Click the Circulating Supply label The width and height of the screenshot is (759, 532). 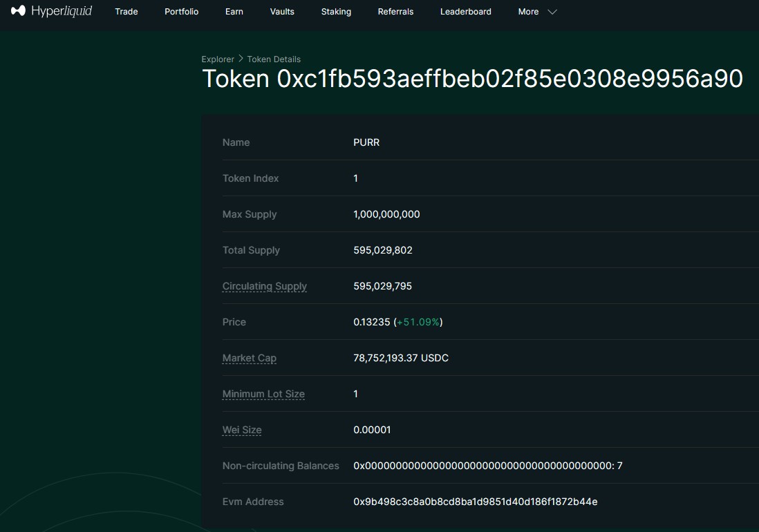click(265, 286)
